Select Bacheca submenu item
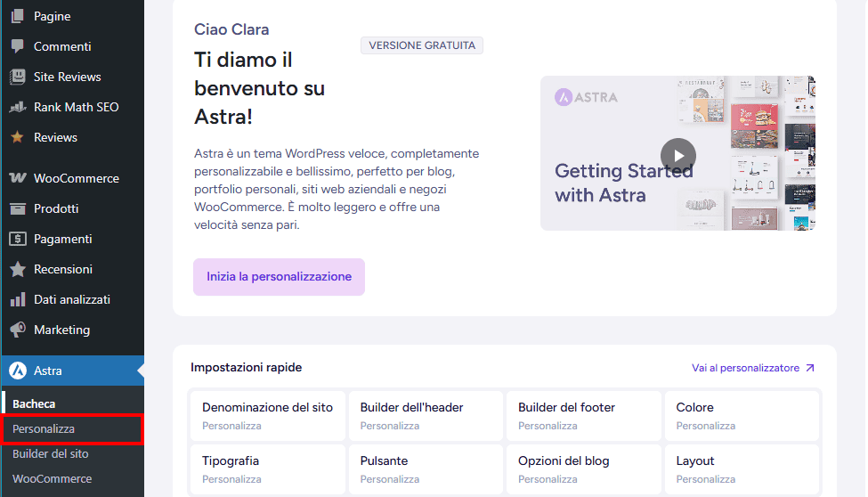The width and height of the screenshot is (868, 497). pyautogui.click(x=34, y=403)
